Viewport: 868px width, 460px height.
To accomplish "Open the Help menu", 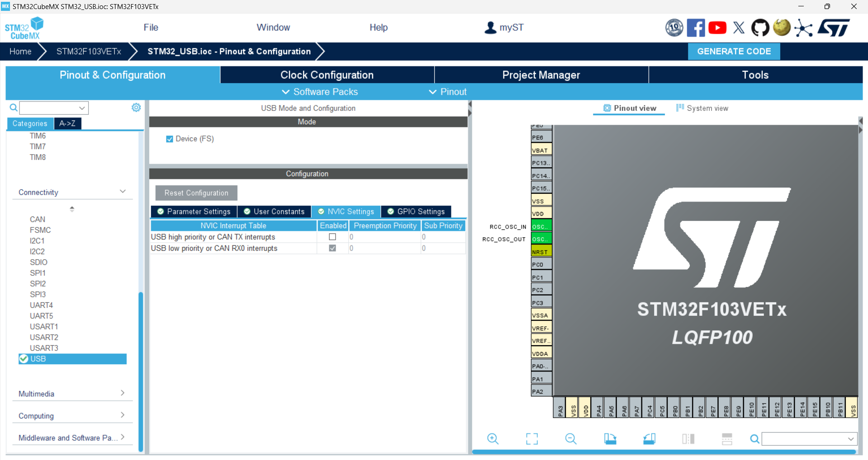I will click(379, 28).
